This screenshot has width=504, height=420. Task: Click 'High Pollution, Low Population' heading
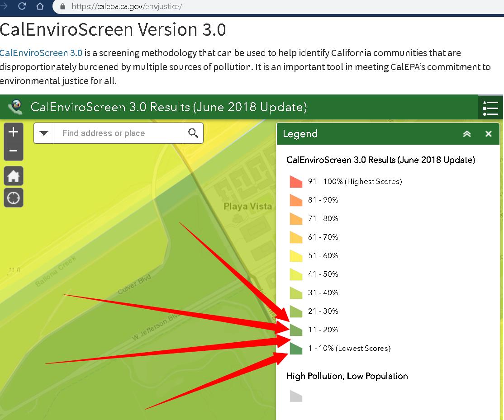[347, 376]
